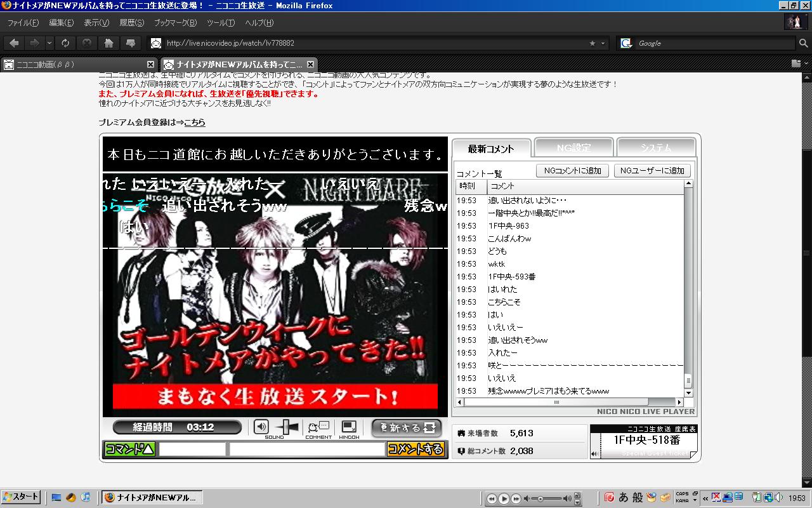This screenshot has height=508, width=812.
Task: Select comment row '入れたー'
Action: 570,353
